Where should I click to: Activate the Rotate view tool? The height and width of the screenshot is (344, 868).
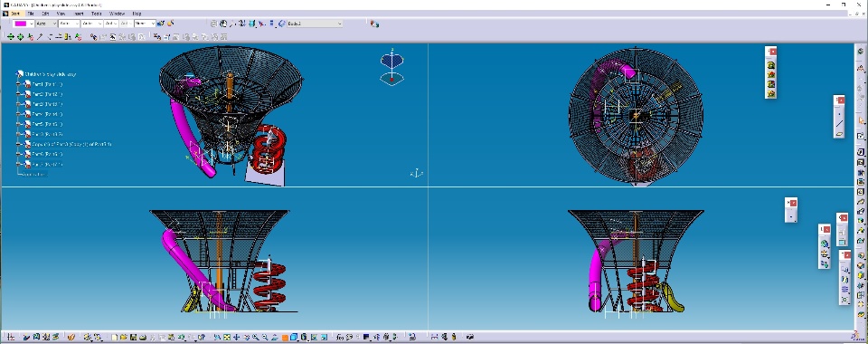[246, 337]
